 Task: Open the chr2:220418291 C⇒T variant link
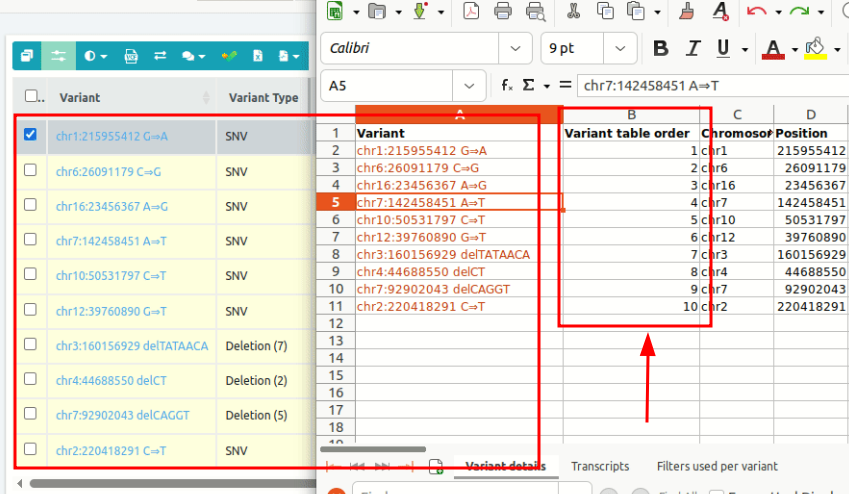[110, 451]
